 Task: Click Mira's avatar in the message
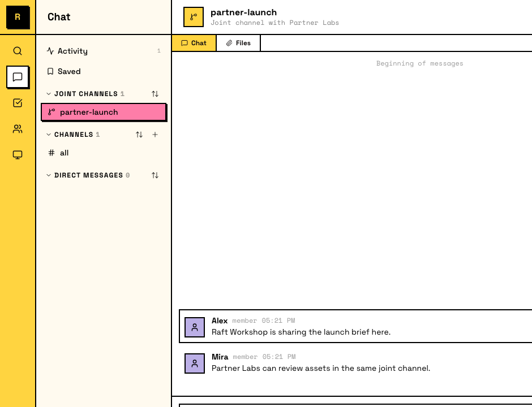195,363
